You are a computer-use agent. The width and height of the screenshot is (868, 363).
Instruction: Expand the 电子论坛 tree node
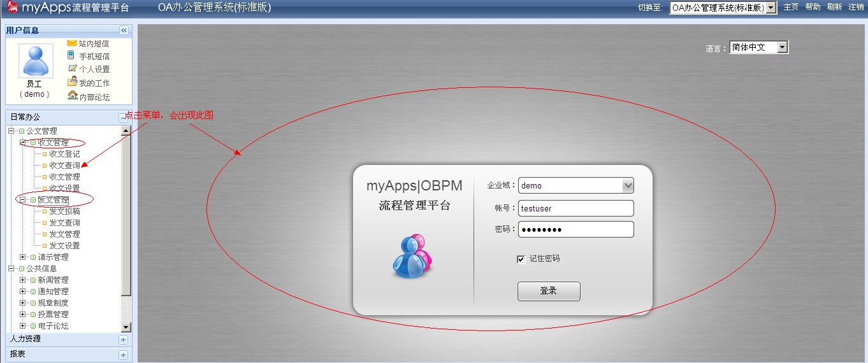(x=22, y=325)
